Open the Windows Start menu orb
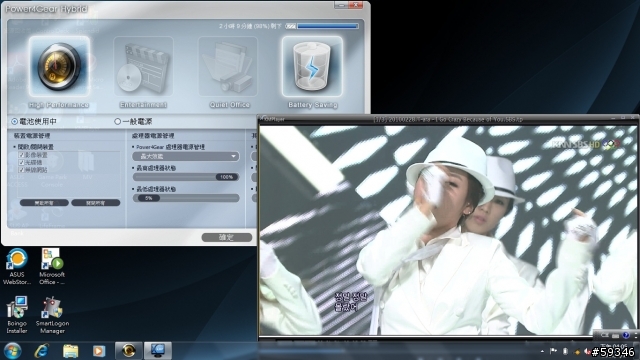 pos(12,351)
